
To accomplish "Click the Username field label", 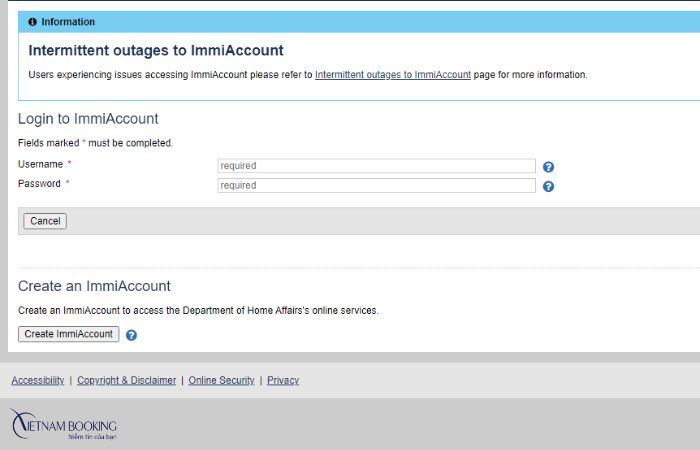I will [x=40, y=163].
